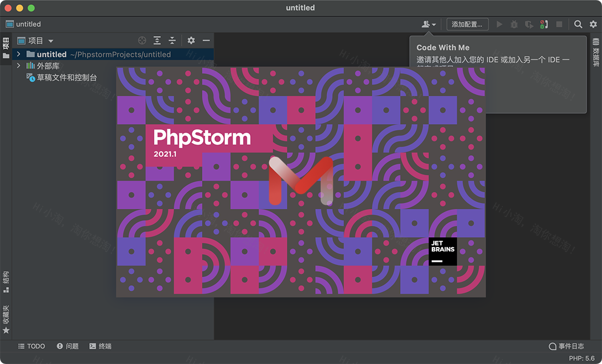Toggle the 结构 tool window on left edge
The width and height of the screenshot is (602, 364).
click(6, 280)
